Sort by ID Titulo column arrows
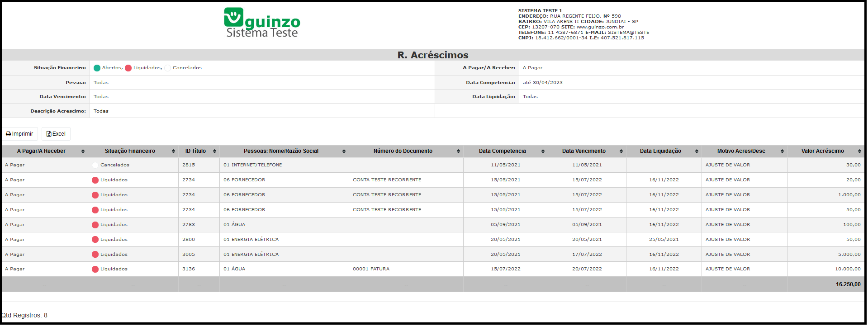 coord(214,151)
